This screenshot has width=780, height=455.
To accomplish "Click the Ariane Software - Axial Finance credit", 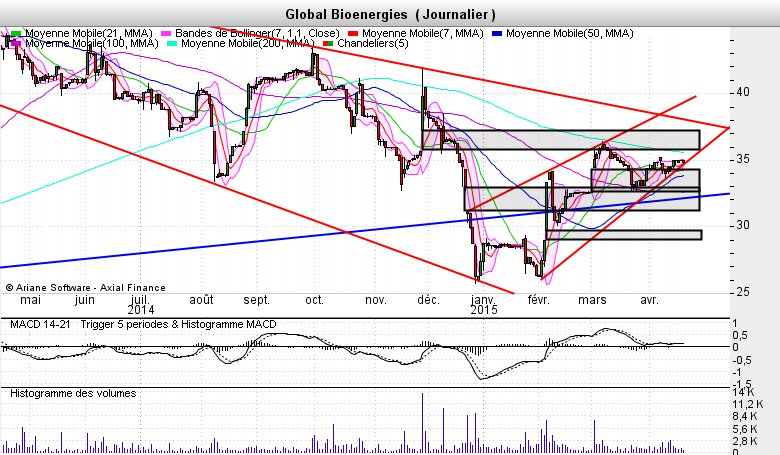I will point(86,288).
